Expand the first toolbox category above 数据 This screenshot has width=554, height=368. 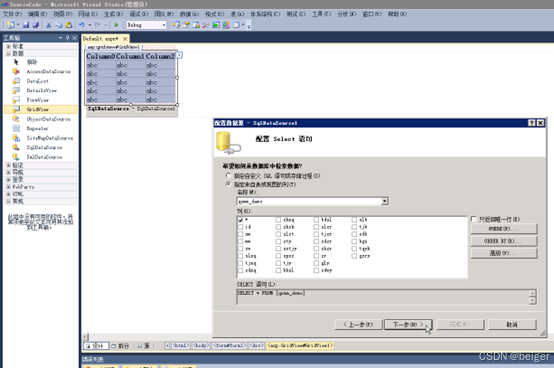pyautogui.click(x=8, y=46)
